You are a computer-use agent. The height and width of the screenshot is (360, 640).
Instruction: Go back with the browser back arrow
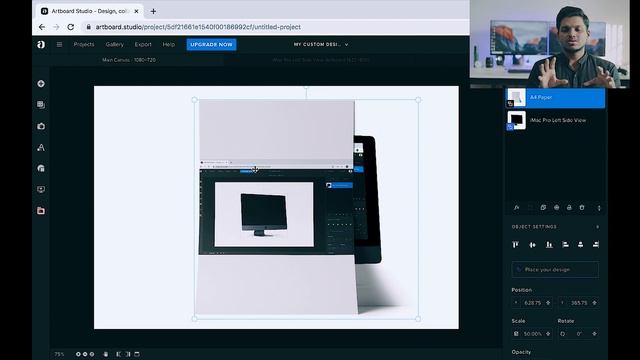pyautogui.click(x=42, y=27)
